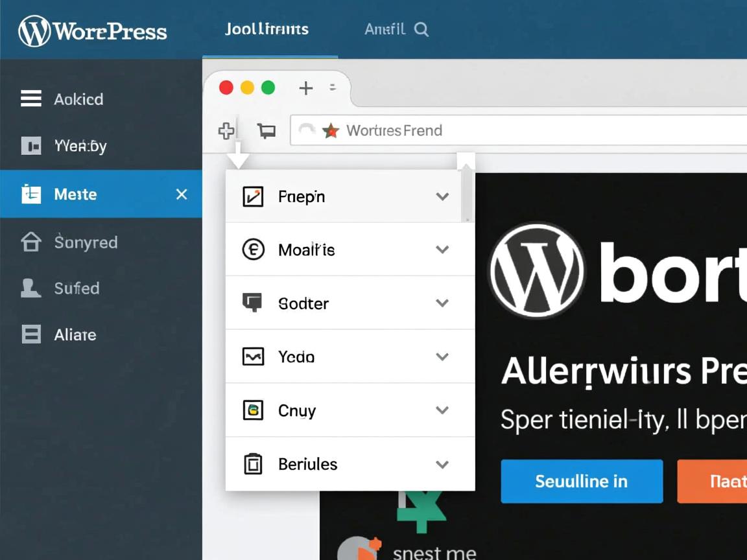Click the user icon beside Sufed
This screenshot has height=560, width=747.
tap(30, 288)
